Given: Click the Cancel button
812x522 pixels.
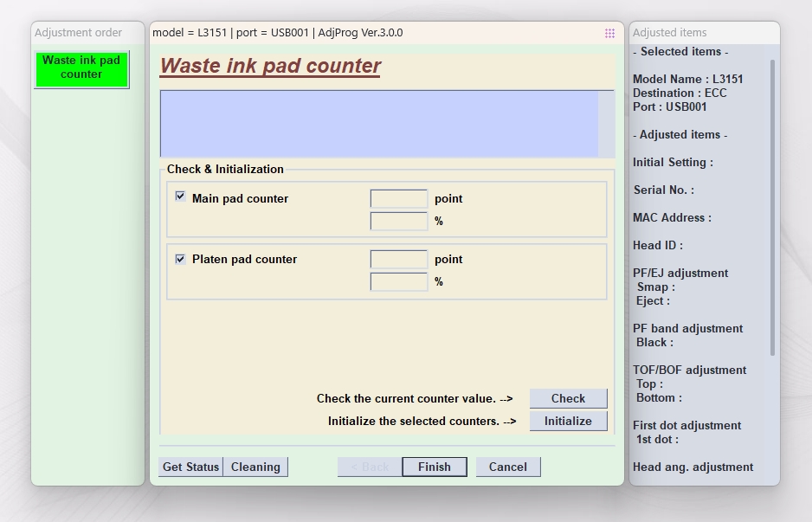Looking at the screenshot, I should pyautogui.click(x=508, y=467).
